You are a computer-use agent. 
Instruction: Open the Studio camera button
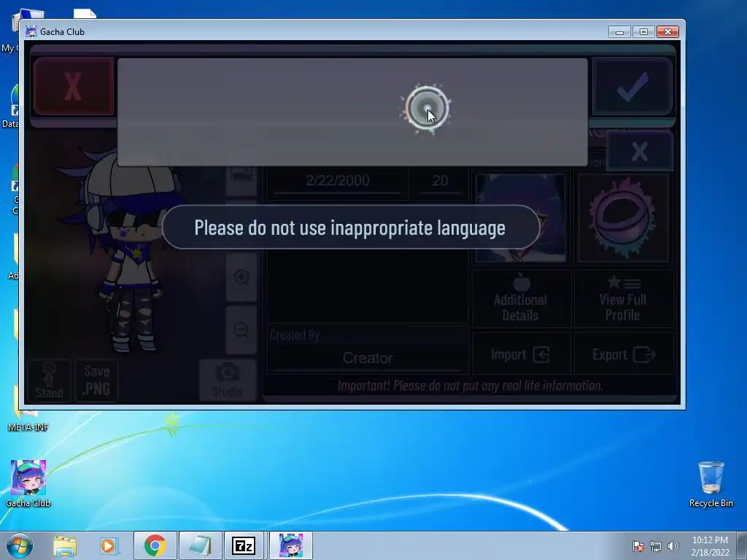coord(228,381)
